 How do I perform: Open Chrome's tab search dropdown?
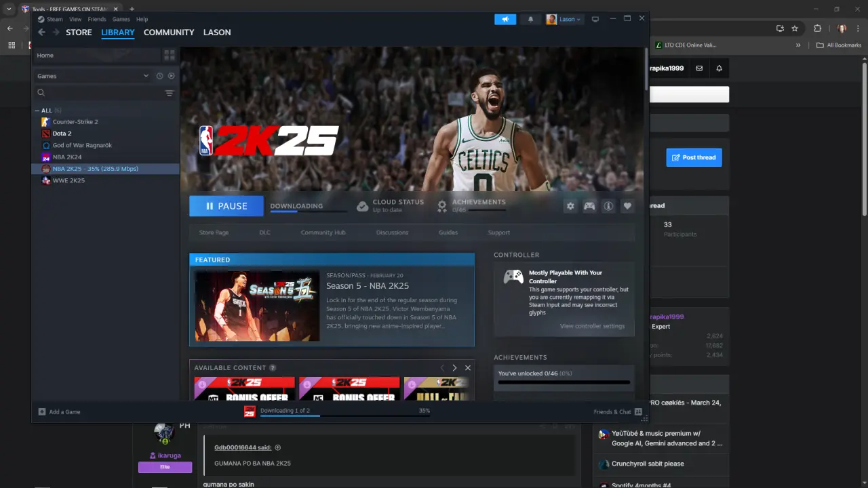[9, 9]
